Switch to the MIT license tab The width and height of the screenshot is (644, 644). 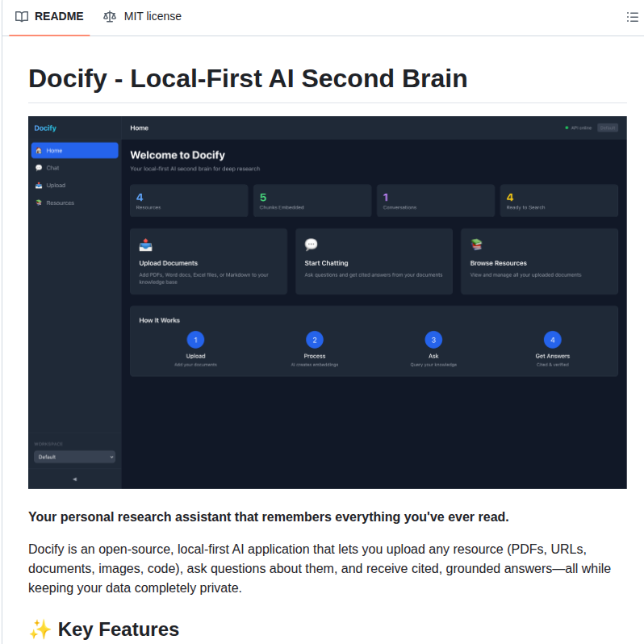[142, 16]
